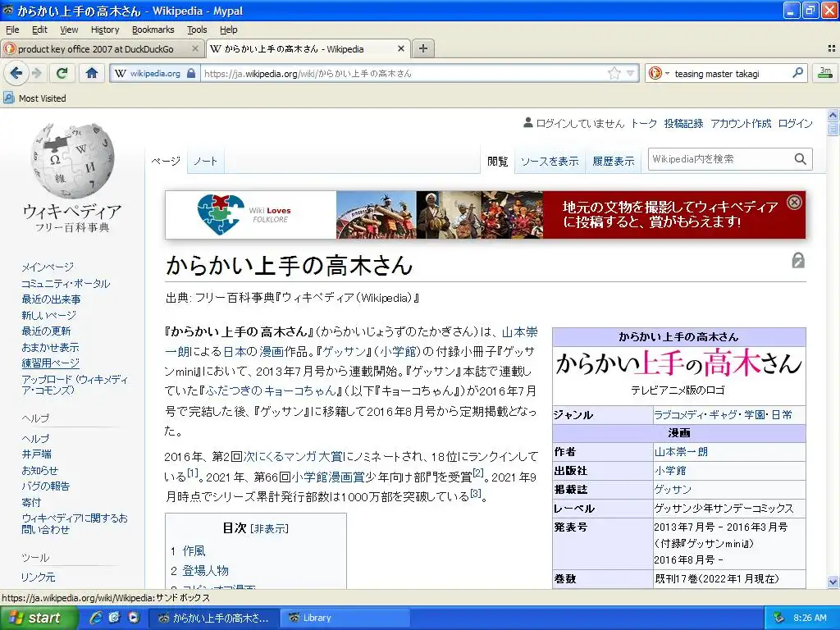Viewport: 840px width, 630px height.
Task: Open the 練習用ページ sidebar link
Action: pos(50,363)
